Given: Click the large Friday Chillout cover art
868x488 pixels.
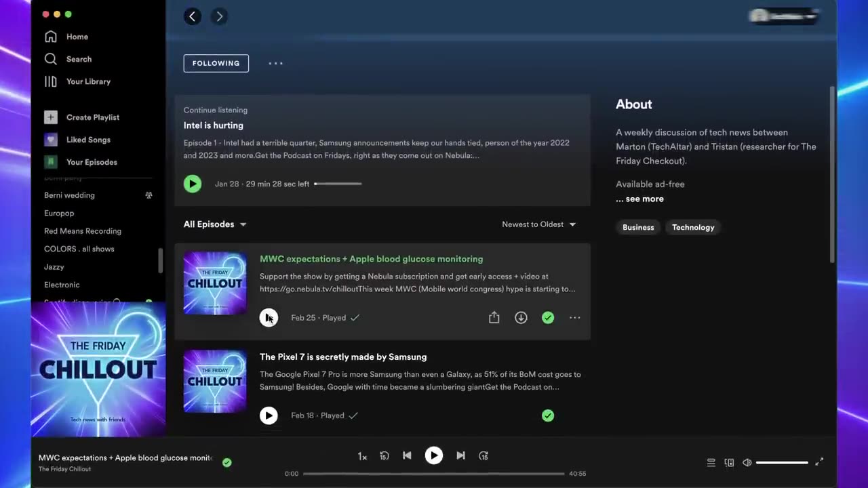Looking at the screenshot, I should coord(98,369).
